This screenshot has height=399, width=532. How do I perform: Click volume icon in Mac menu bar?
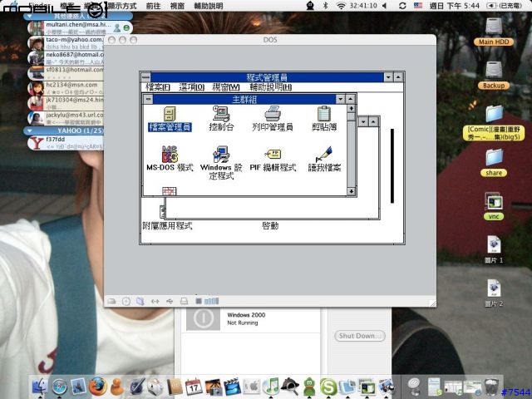click(384, 6)
